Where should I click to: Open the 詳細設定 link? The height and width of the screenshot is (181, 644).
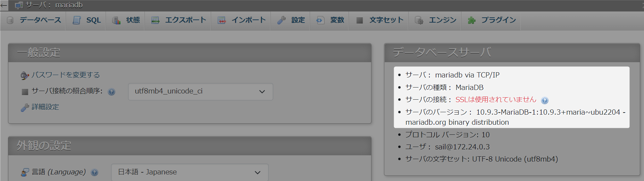[45, 107]
